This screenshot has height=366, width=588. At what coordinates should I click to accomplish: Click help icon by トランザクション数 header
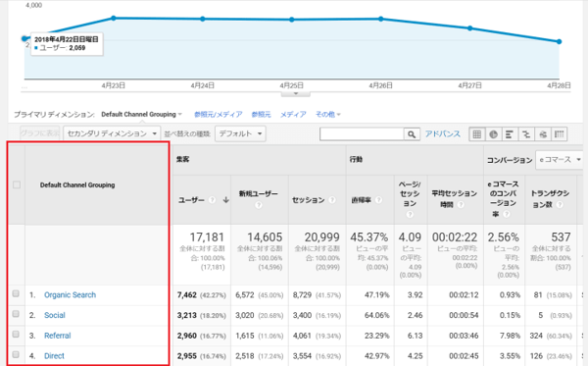[560, 204]
